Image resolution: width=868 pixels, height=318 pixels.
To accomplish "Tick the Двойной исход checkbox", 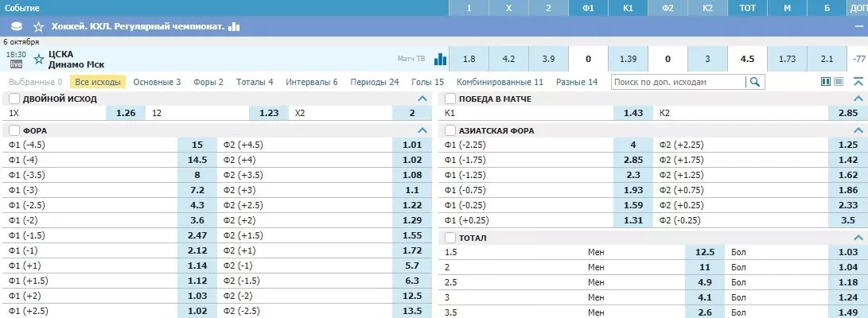I will click(x=14, y=99).
